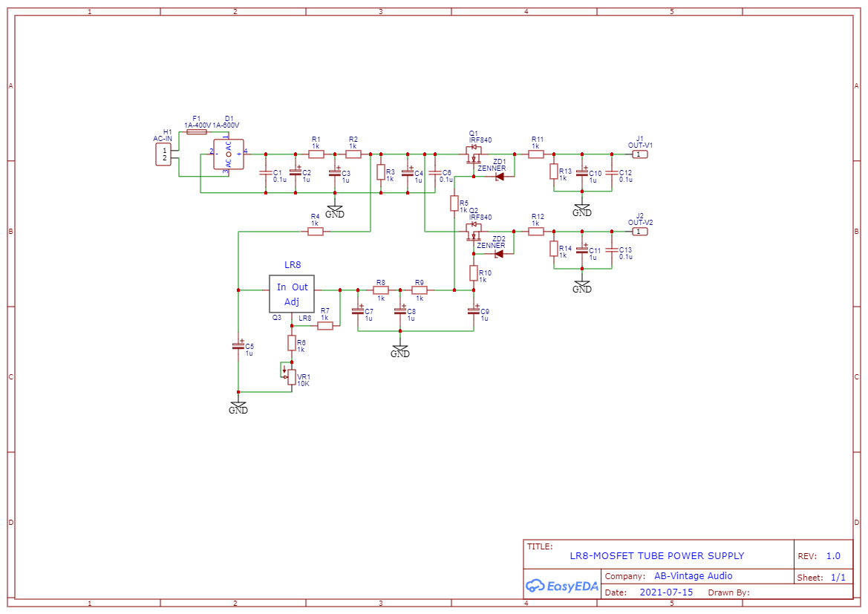Image resolution: width=868 pixels, height=614 pixels.
Task: Select the J2 OUT-V2 connector pin
Action: pyautogui.click(x=639, y=232)
